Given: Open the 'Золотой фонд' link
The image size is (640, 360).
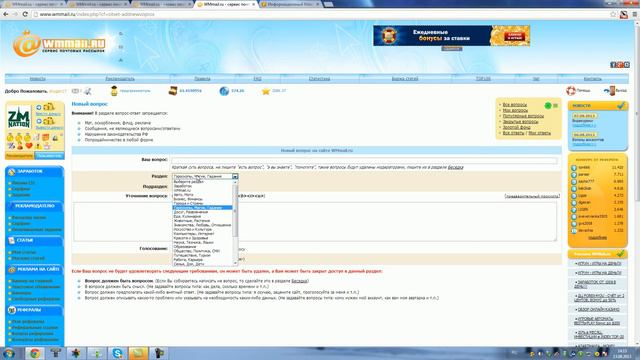Looking at the screenshot, I should 516,127.
